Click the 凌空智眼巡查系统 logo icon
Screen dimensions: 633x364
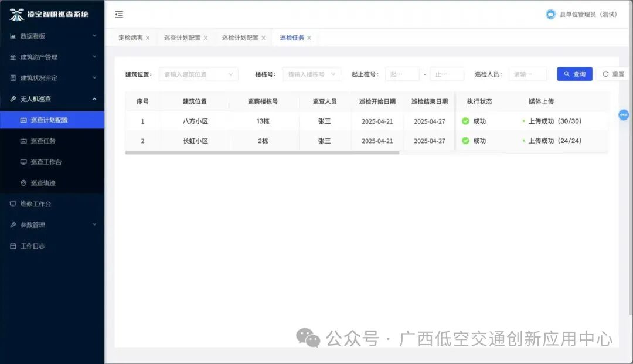17,15
